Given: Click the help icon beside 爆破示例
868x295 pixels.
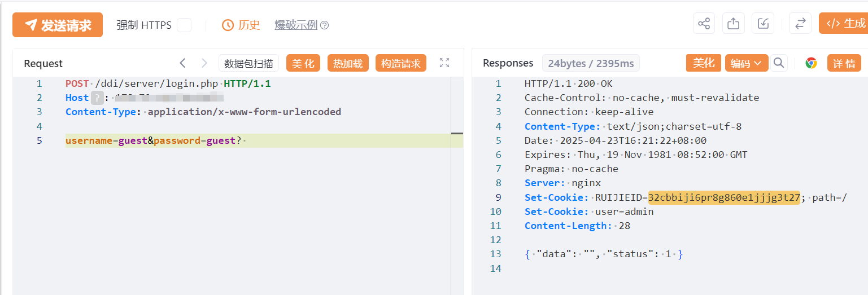Looking at the screenshot, I should click(x=324, y=25).
